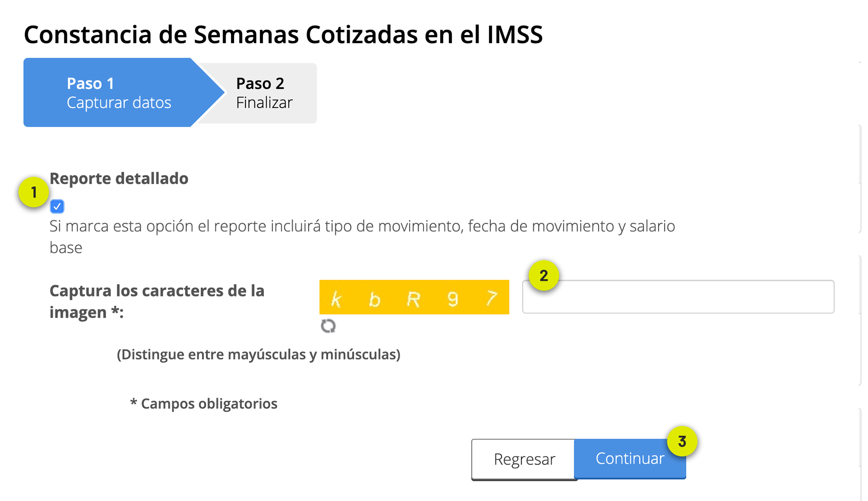
Task: Click the mayúsculas y minúsculas hint text
Action: 259,355
